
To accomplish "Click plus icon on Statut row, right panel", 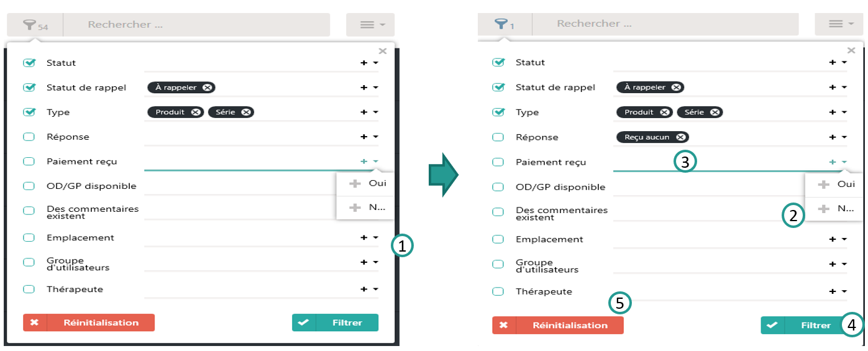I will 833,62.
